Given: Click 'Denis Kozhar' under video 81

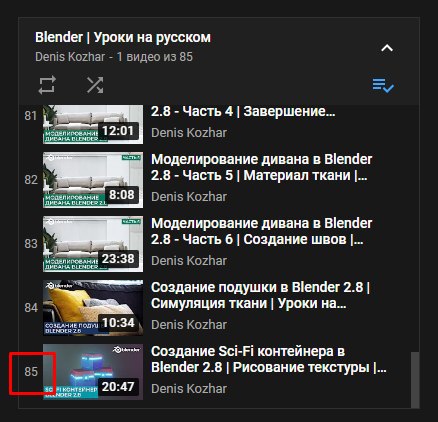Looking at the screenshot, I should tap(189, 133).
